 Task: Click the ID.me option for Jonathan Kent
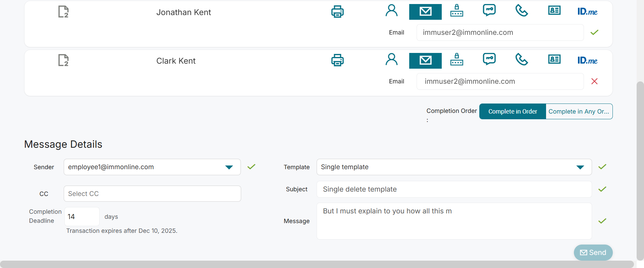click(587, 12)
